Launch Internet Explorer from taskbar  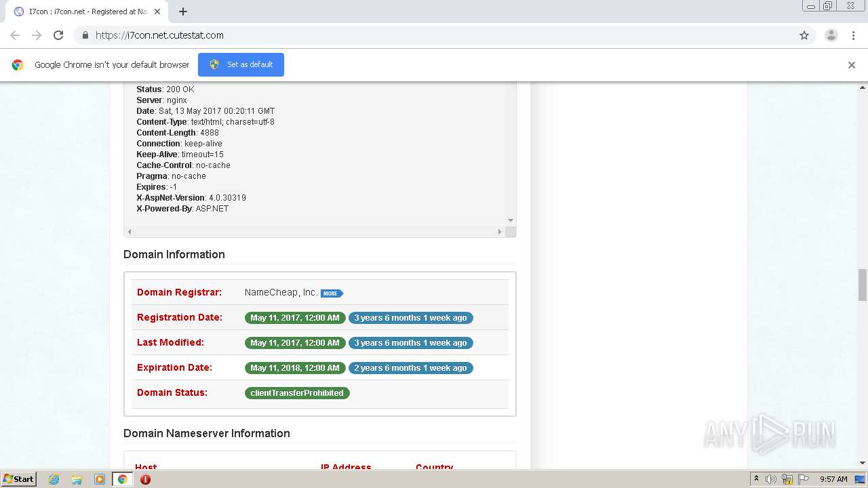click(54, 479)
